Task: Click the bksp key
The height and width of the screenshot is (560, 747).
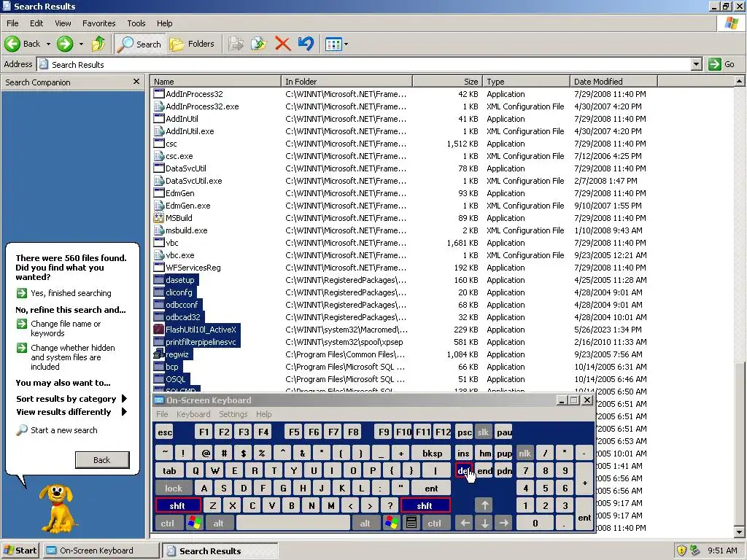Action: [432, 454]
